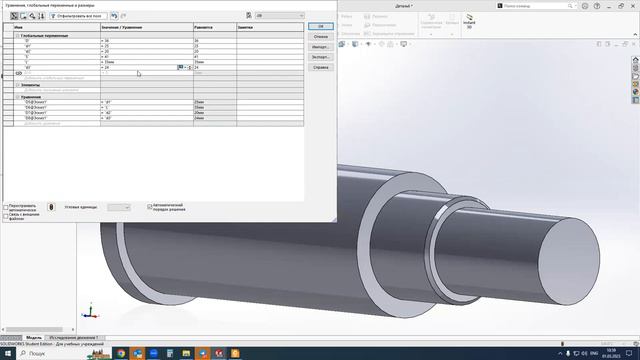Open Appearances color ball icon in task pane

pos(636,92)
